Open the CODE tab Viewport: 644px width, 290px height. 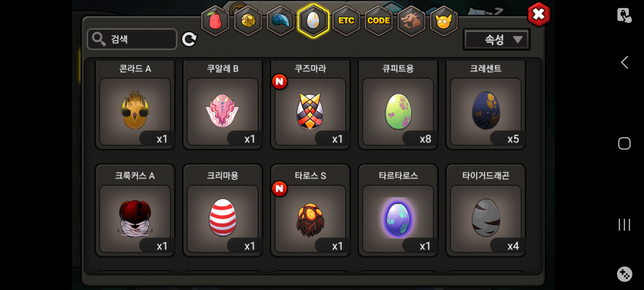[379, 21]
